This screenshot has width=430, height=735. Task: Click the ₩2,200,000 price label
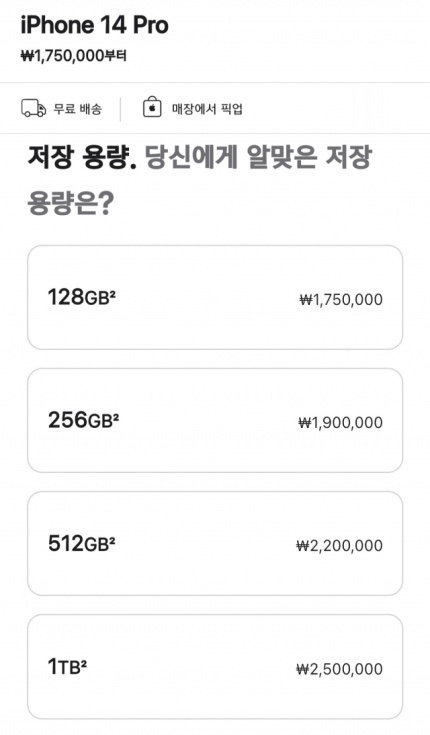pos(339,545)
